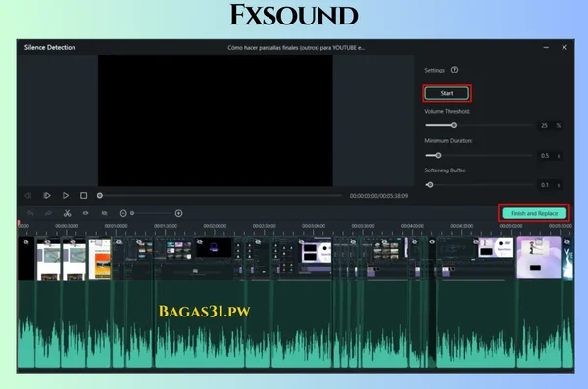This screenshot has width=588, height=389.
Task: Click the green audio waveform track
Action: 296,324
